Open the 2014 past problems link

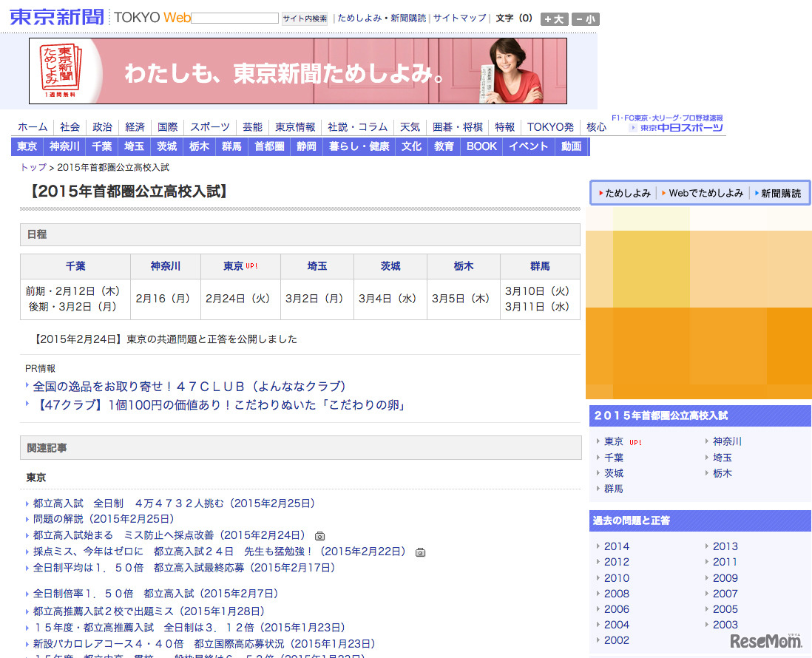pyautogui.click(x=617, y=546)
